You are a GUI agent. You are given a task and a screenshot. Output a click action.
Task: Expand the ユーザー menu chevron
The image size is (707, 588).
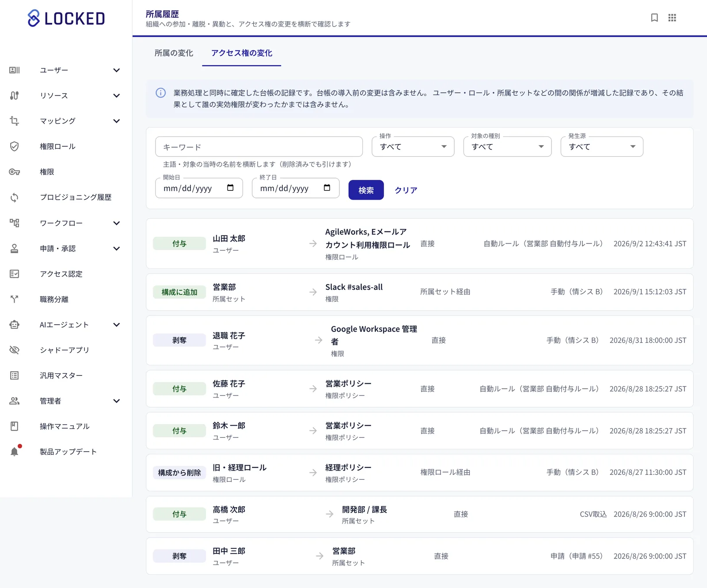[x=117, y=70]
